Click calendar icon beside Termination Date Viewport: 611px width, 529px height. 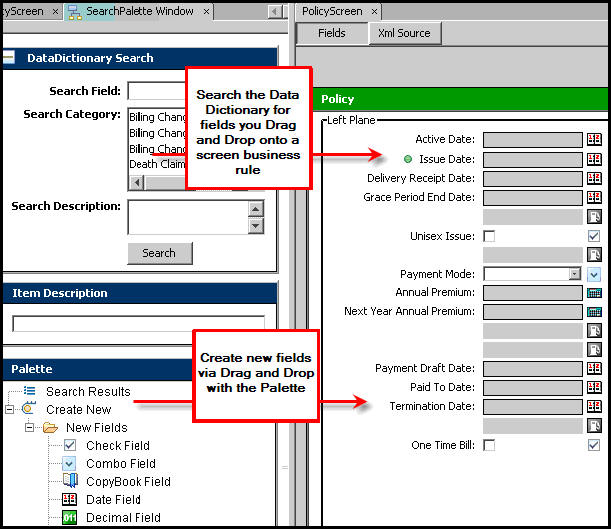594,407
